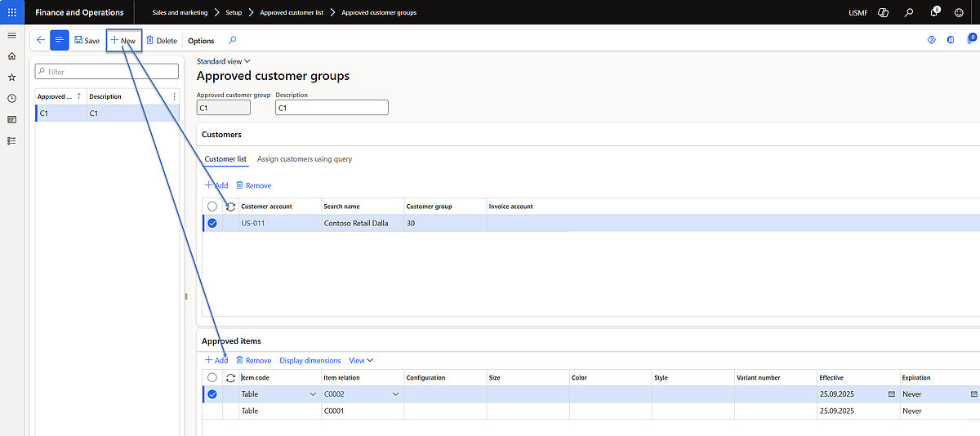Switch to Assign customers using query tab

click(305, 159)
